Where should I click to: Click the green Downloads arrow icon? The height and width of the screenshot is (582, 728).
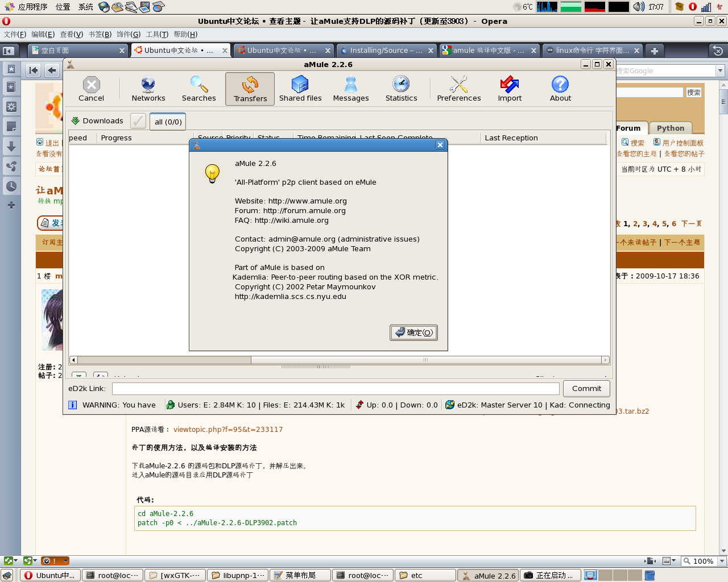tap(75, 121)
